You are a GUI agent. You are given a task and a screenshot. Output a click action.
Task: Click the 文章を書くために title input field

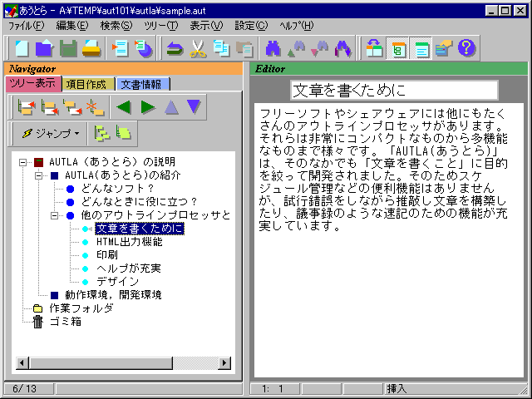[x=394, y=91]
